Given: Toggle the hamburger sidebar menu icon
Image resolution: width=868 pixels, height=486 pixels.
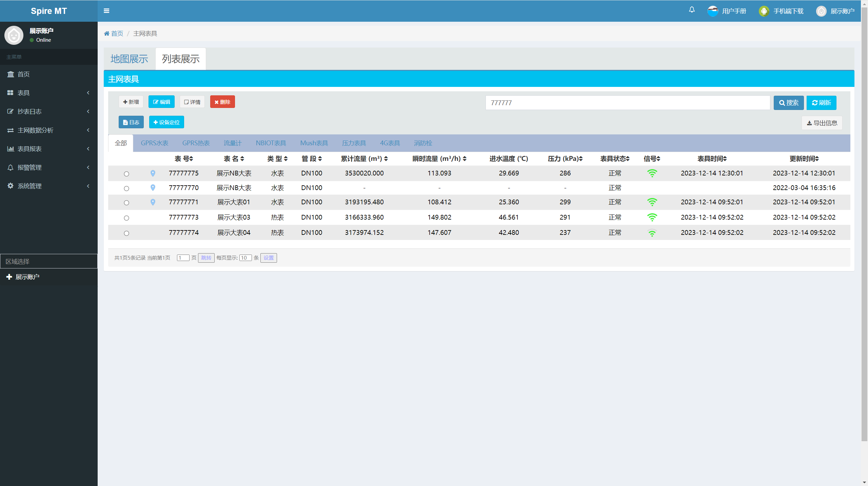Looking at the screenshot, I should pos(106,11).
